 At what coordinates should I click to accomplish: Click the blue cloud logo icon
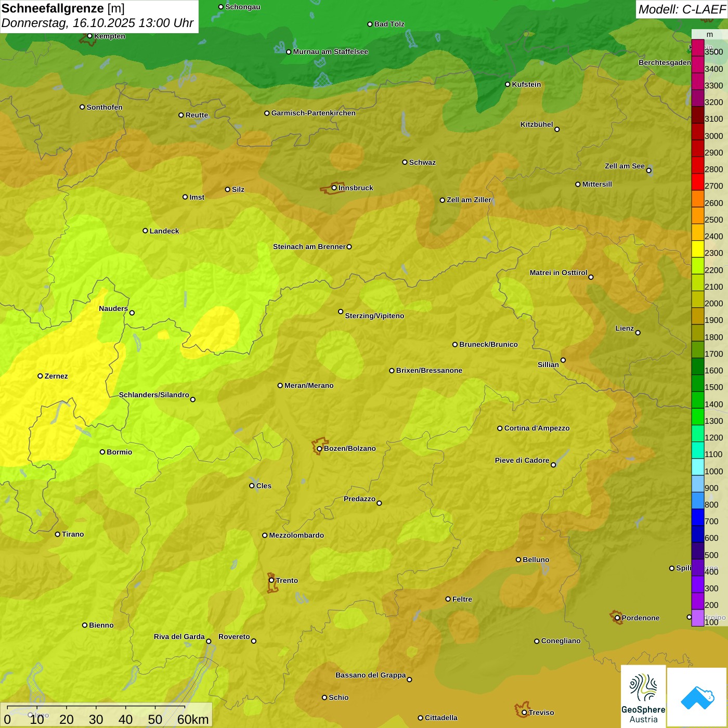click(x=697, y=697)
